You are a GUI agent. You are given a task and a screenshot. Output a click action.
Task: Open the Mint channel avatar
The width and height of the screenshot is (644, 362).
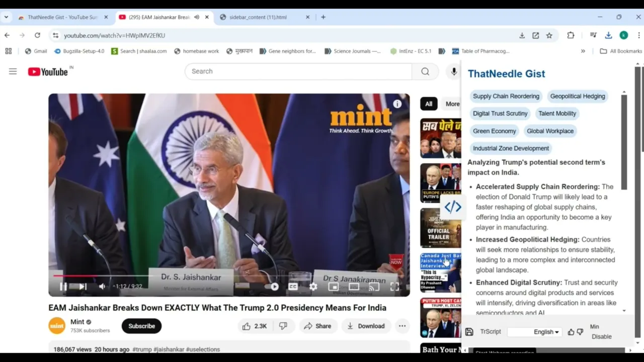57,326
